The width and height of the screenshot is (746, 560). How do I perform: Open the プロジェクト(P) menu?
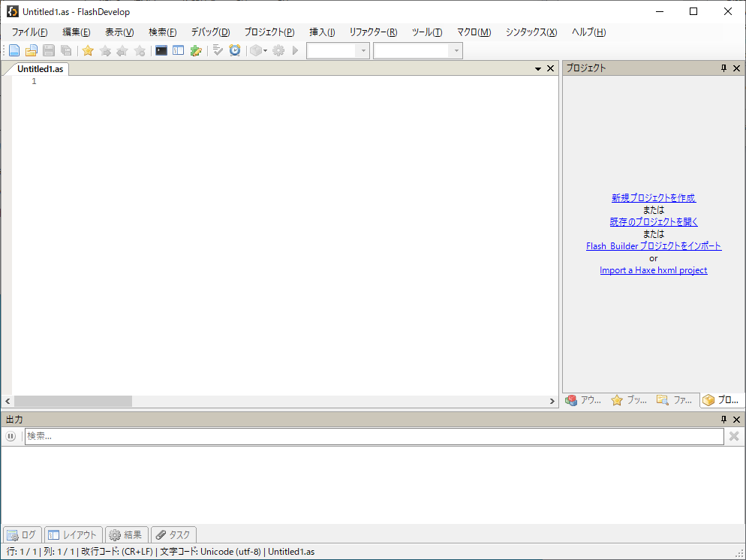point(269,32)
